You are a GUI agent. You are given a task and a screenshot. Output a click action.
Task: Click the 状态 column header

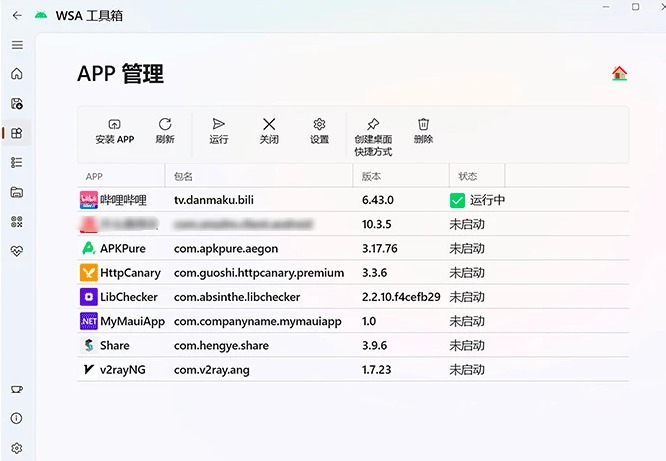click(x=465, y=176)
